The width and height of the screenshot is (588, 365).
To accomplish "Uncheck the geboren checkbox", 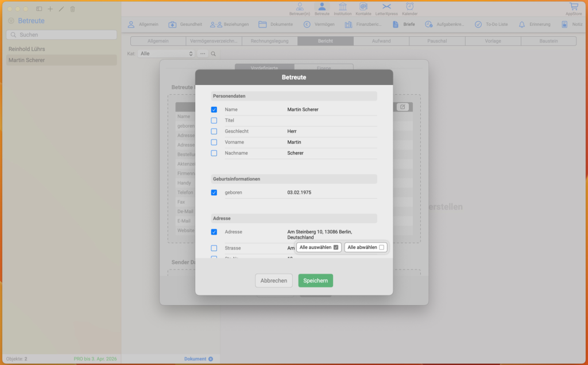I will (214, 193).
